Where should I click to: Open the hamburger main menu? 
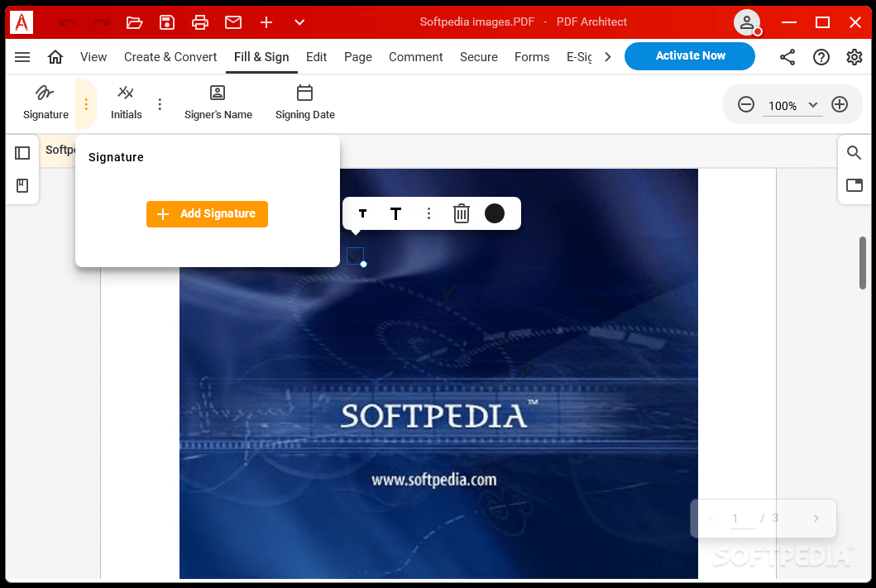click(22, 57)
